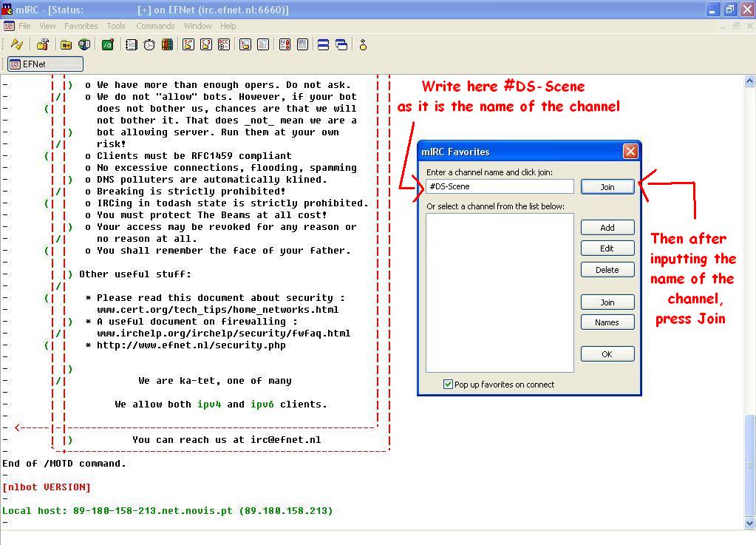Image resolution: width=756 pixels, height=545 pixels.
Task: Click the status window scroll up arrow
Action: (x=750, y=81)
